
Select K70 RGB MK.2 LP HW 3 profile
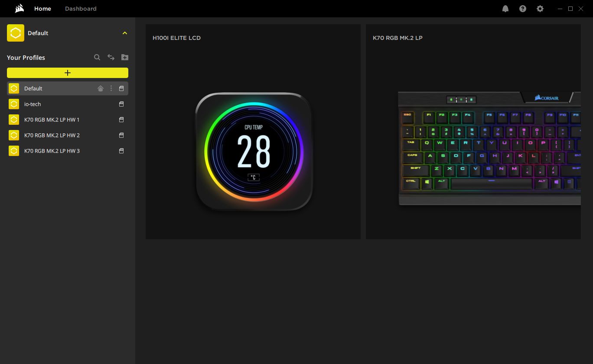pyautogui.click(x=68, y=151)
